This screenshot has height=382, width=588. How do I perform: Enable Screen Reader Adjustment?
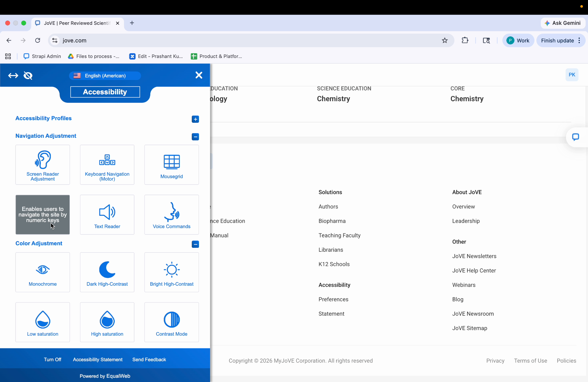point(42,165)
